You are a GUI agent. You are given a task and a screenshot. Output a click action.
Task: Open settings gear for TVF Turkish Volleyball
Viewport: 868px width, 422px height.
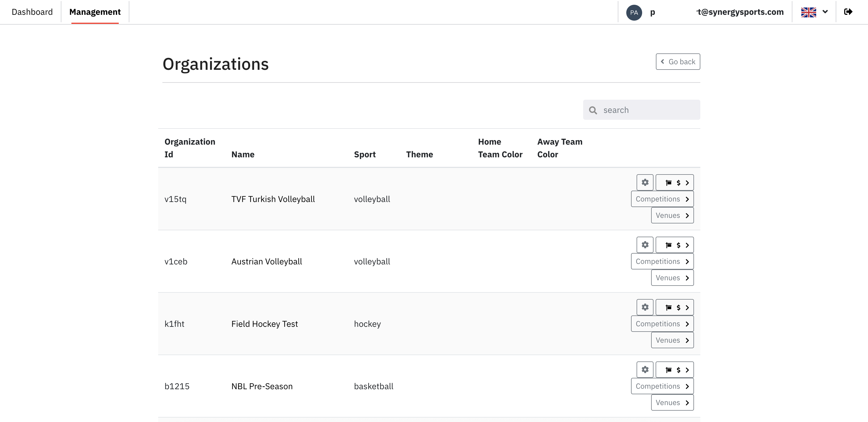645,182
